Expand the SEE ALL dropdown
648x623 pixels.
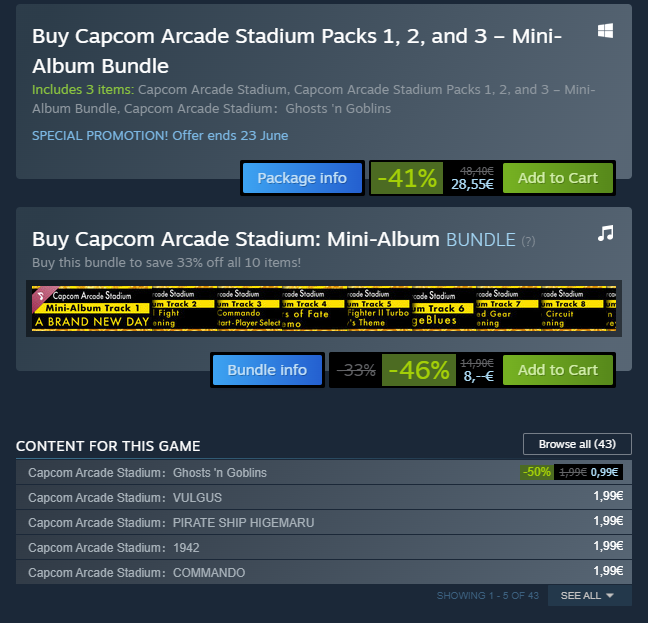pyautogui.click(x=589, y=596)
